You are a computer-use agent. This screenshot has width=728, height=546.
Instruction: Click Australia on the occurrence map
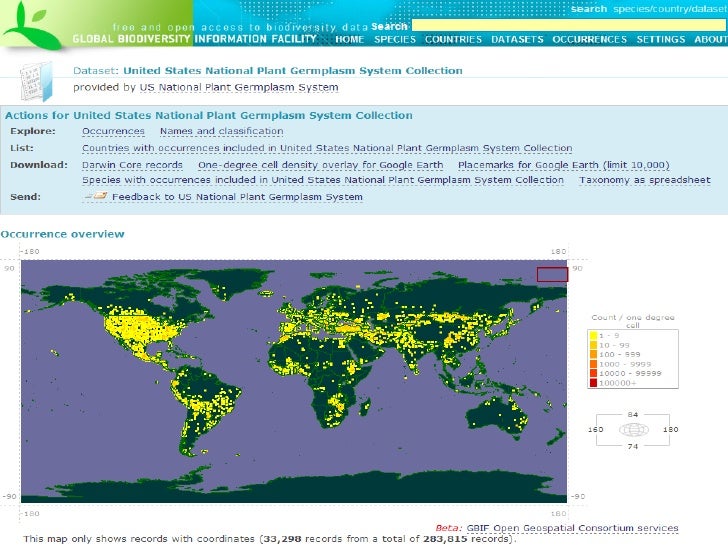click(x=497, y=416)
